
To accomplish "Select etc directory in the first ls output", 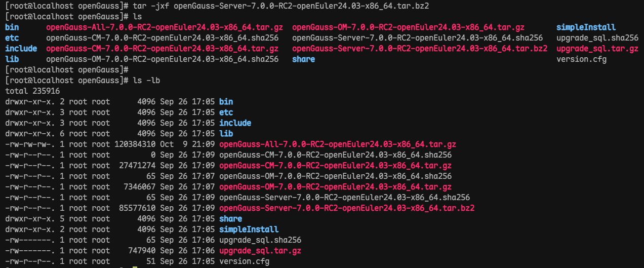I will (12, 38).
